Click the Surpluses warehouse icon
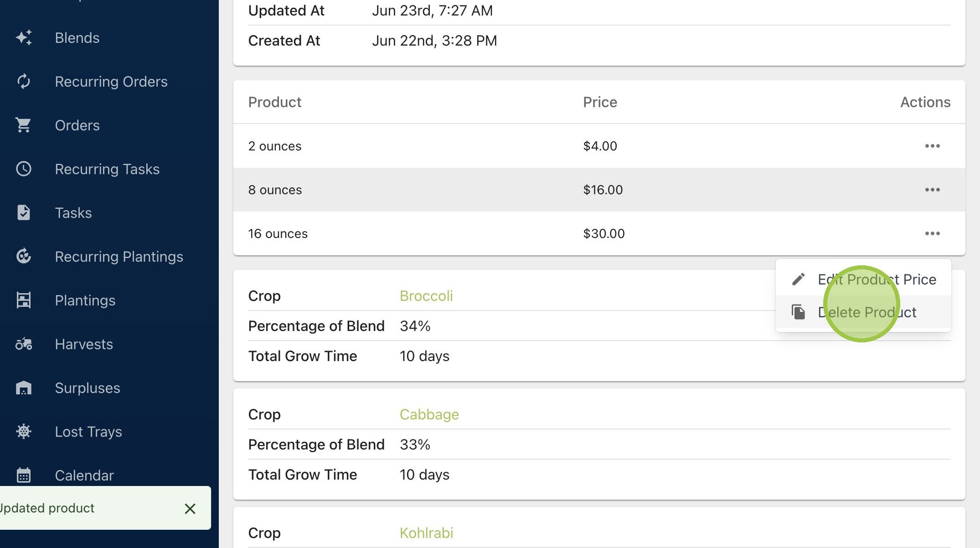 (24, 388)
